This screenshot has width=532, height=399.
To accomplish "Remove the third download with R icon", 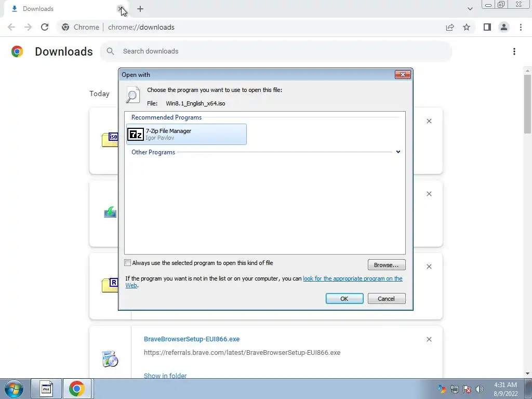I will coord(429,267).
